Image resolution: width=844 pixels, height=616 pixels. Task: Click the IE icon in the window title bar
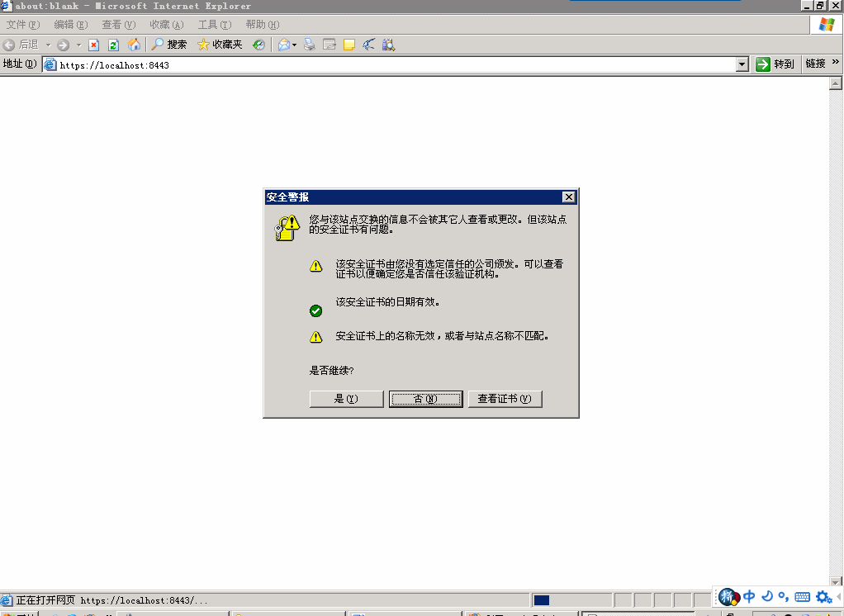7,6
